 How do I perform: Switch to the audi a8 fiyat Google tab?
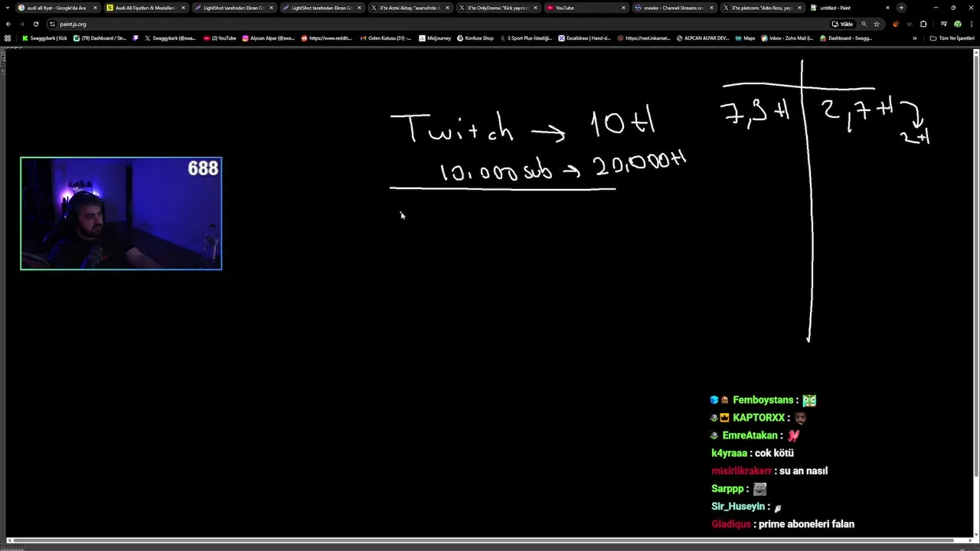click(x=57, y=8)
